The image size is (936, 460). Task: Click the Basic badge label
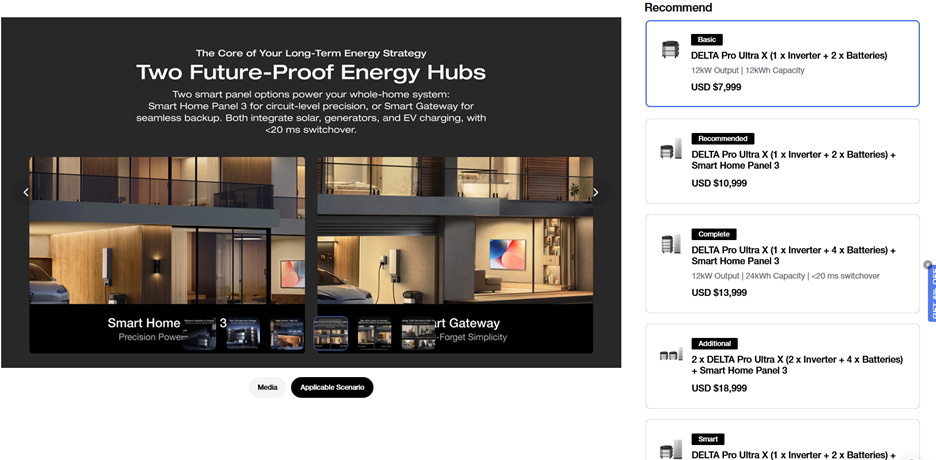(x=707, y=39)
